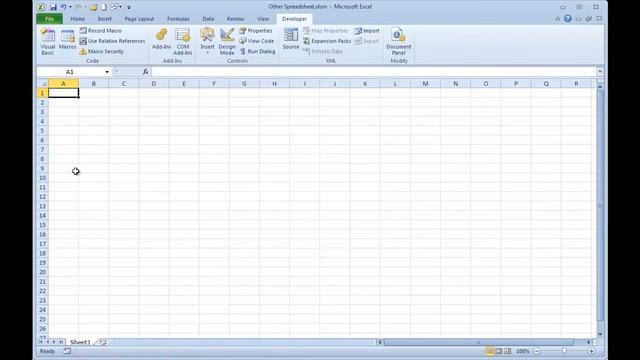
Task: Expand Insert controls dropdown
Action: 207,52
